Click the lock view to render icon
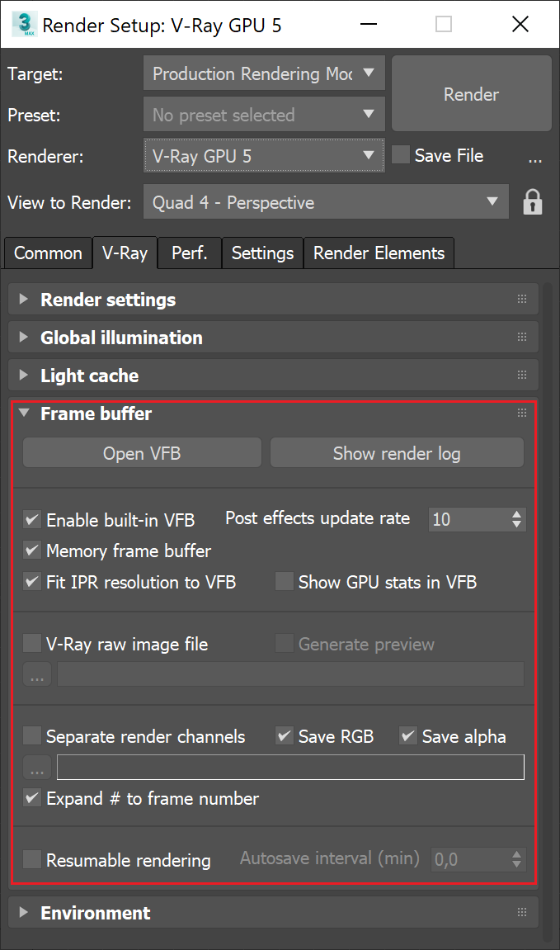 (533, 202)
